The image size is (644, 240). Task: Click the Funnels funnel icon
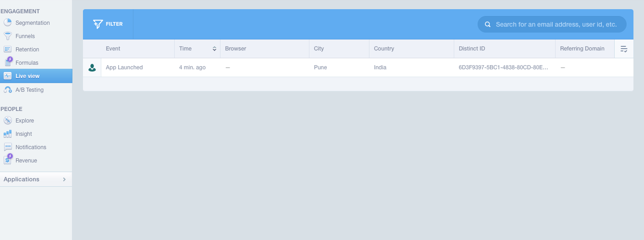7,36
